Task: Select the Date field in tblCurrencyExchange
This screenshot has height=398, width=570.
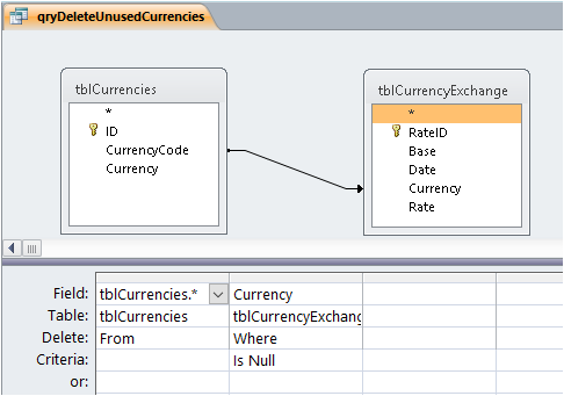Action: (x=422, y=170)
